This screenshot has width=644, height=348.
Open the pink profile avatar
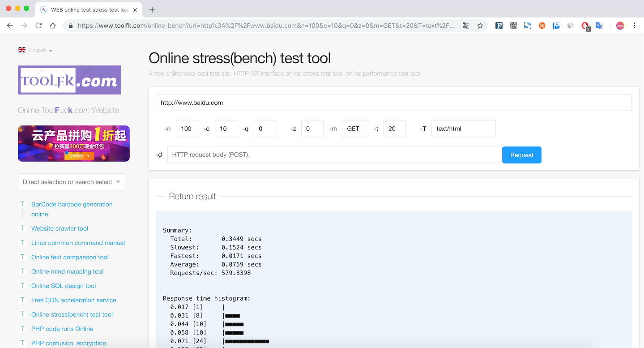point(620,26)
